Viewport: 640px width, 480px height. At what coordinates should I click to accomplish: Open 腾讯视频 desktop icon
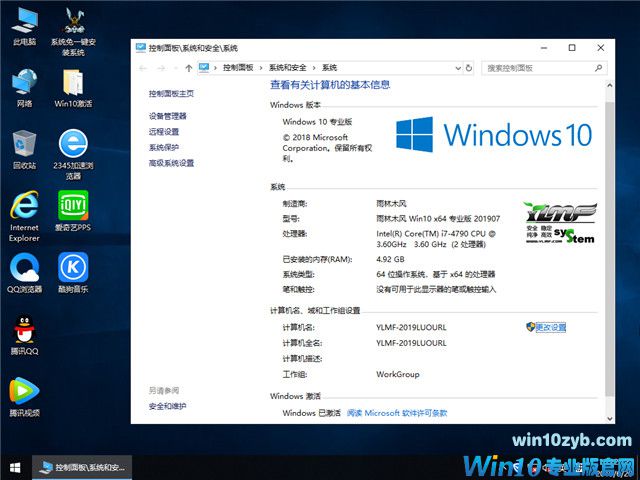pyautogui.click(x=24, y=397)
